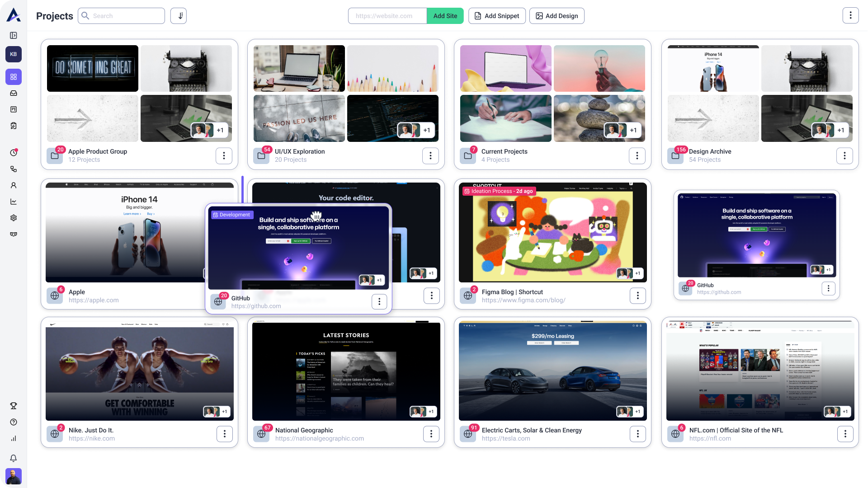Click the Add Design button
This screenshot has height=488, width=868.
click(x=557, y=16)
